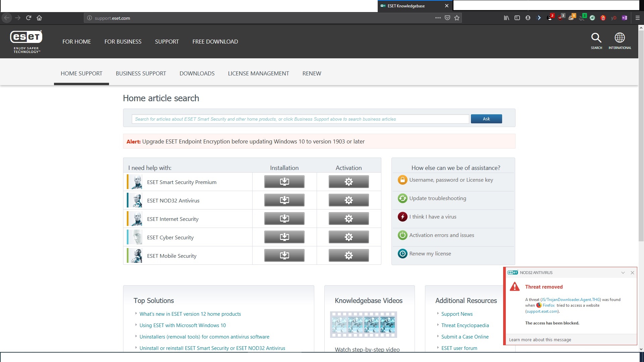Image resolution: width=644 pixels, height=362 pixels.
Task: Click installation download icon for ESET NOD32 Antivirus
Action: (x=284, y=200)
